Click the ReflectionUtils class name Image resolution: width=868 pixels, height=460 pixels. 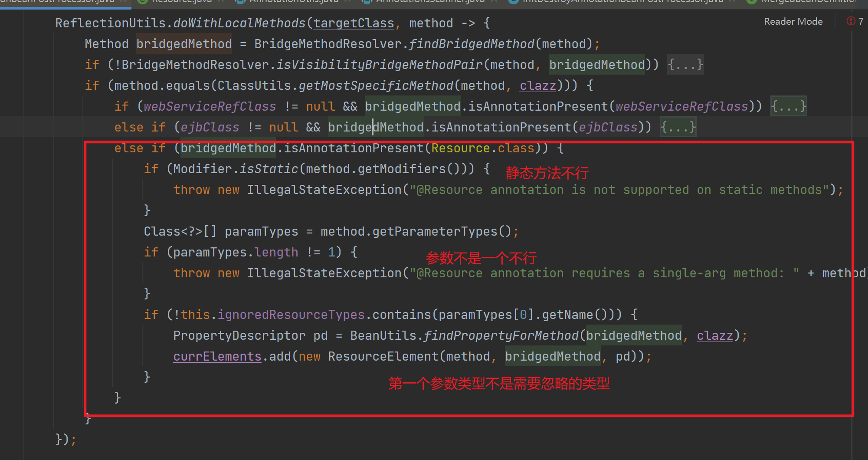coord(111,23)
